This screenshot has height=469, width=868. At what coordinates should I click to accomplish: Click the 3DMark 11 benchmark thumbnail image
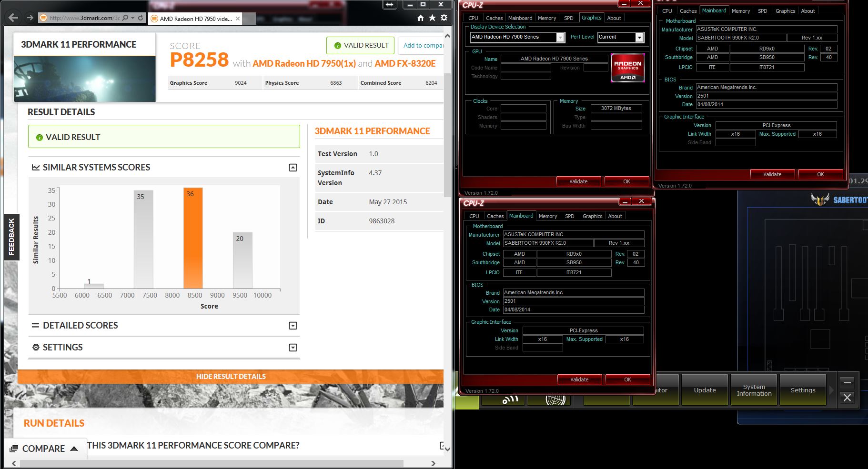click(85, 79)
